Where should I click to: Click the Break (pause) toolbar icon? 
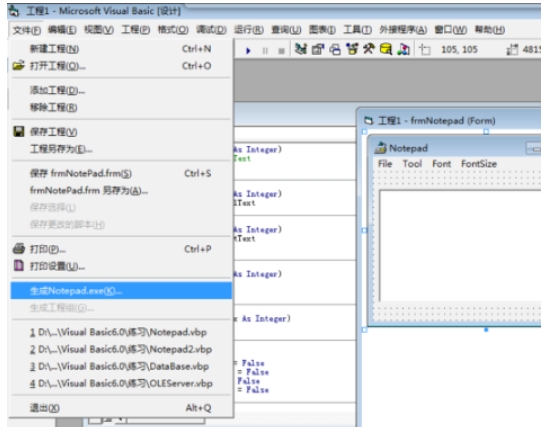tap(265, 51)
